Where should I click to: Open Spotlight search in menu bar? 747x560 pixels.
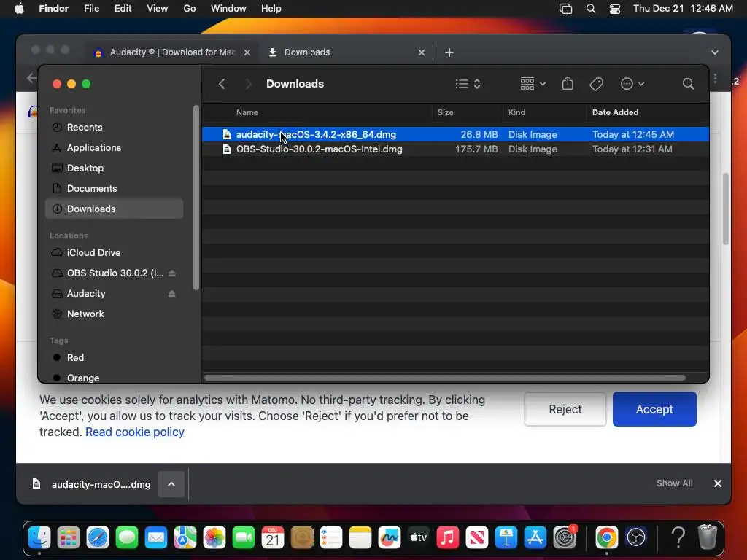pos(591,9)
